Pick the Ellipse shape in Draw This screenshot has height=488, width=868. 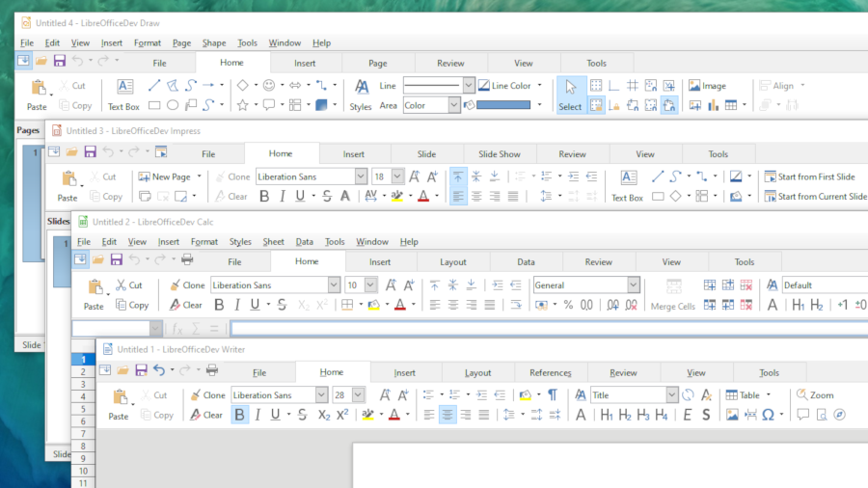173,104
